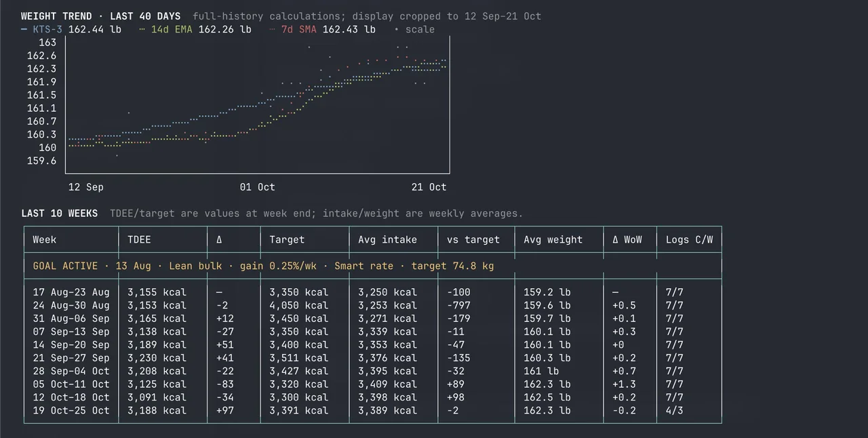Click the Δ WoW column header

tap(627, 239)
